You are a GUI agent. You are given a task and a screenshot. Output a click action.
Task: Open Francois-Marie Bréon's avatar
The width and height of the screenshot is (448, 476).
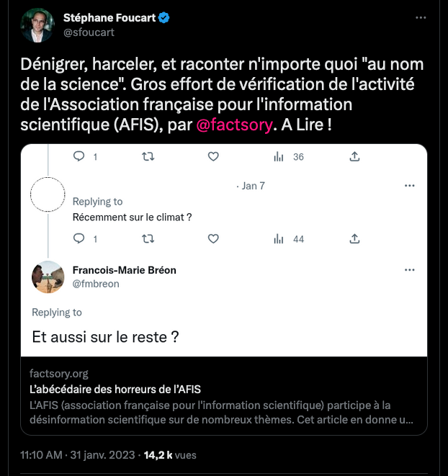tap(48, 277)
